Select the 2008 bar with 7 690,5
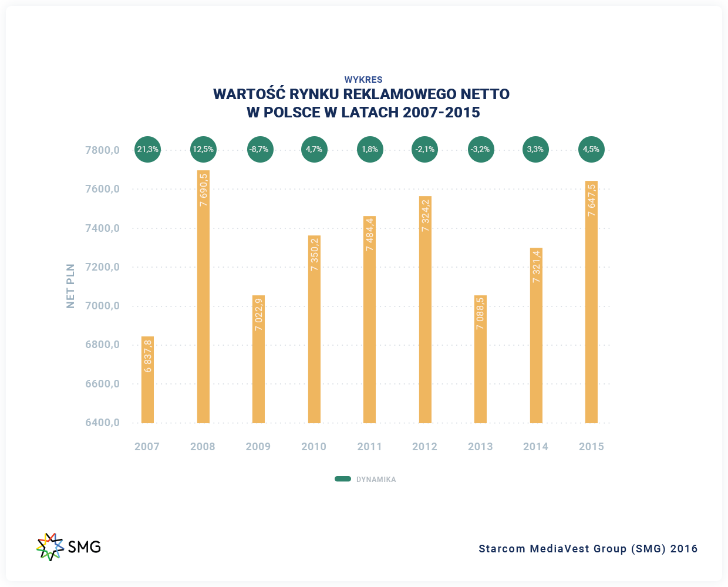This screenshot has height=587, width=728. [x=203, y=296]
